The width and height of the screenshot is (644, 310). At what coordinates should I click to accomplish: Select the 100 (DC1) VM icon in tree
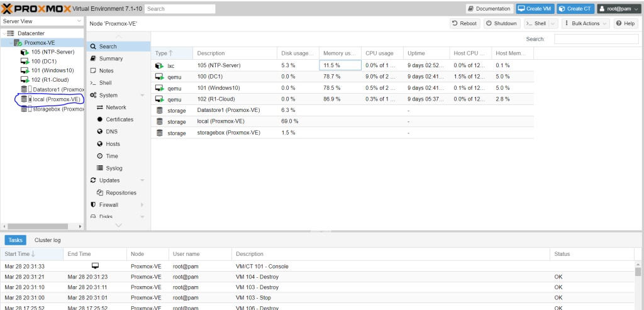pos(25,61)
